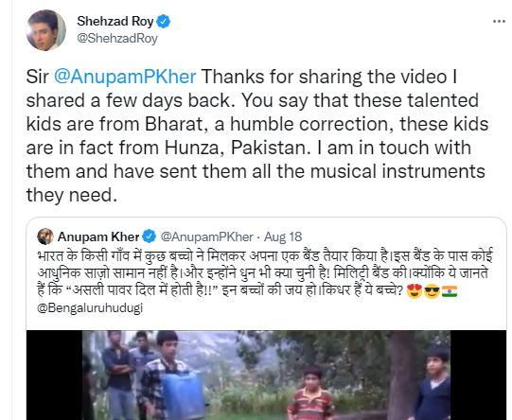Follow the @AnupamPKher mention in the tweet
Viewport: 512px width, 420px height.
[x=125, y=77]
